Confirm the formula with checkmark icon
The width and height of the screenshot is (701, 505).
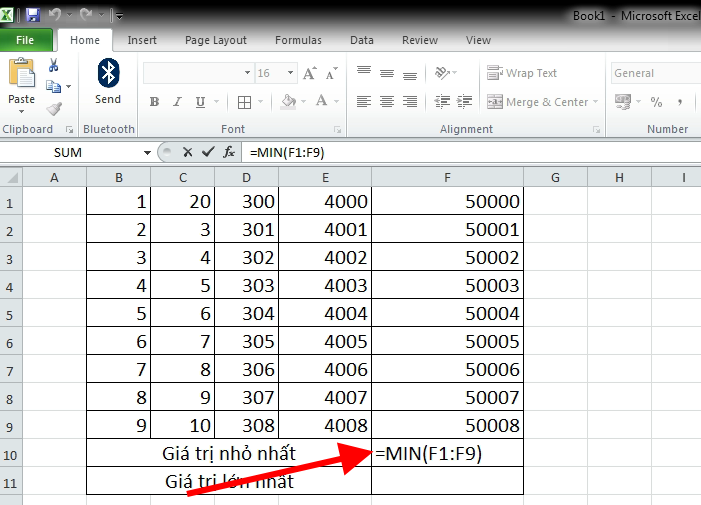click(208, 152)
